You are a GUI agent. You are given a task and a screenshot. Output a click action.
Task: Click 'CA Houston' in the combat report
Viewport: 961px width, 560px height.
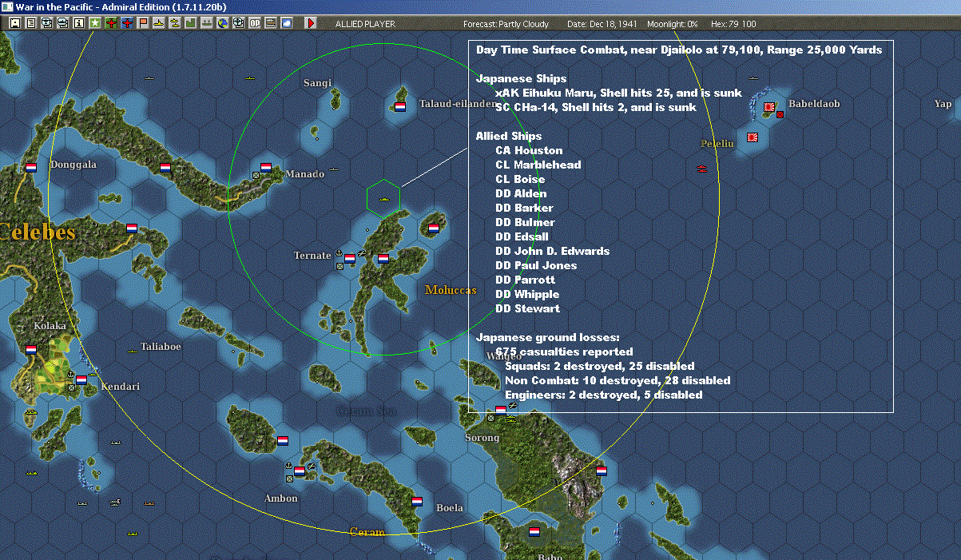[x=529, y=150]
